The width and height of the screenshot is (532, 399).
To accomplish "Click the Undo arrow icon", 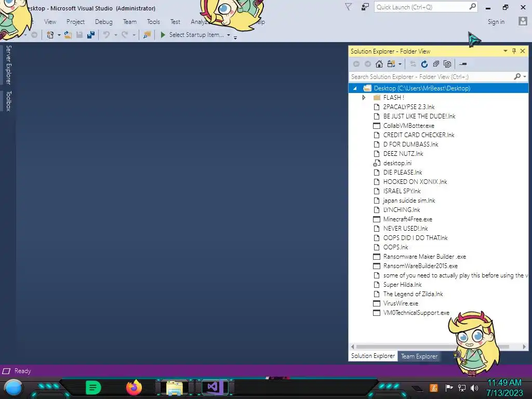I will [x=107, y=35].
